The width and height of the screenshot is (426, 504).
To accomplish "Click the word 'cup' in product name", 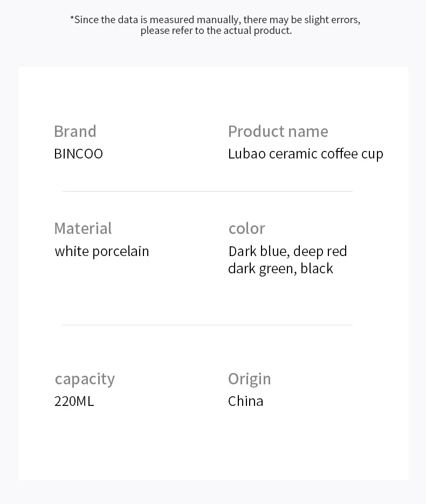I will pyautogui.click(x=372, y=154).
